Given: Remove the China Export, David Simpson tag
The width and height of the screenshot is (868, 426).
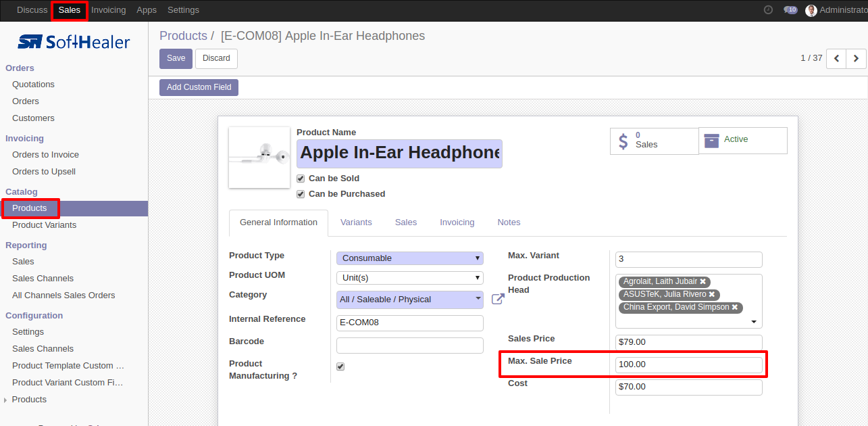Looking at the screenshot, I should (x=735, y=308).
